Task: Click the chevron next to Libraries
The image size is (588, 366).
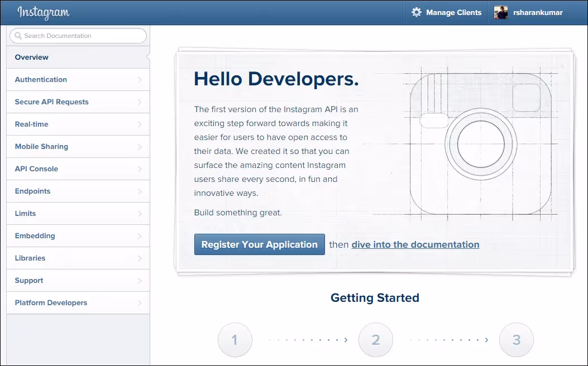Action: [140, 258]
